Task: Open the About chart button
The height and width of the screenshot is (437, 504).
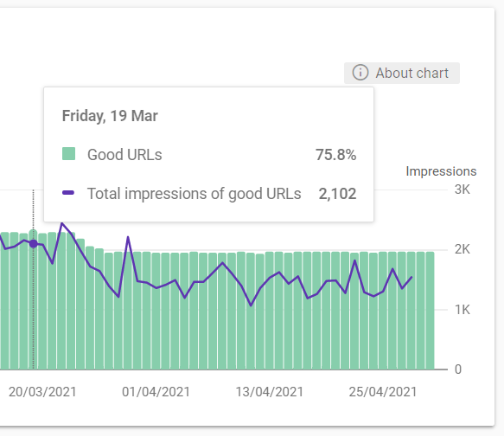Action: point(402,73)
